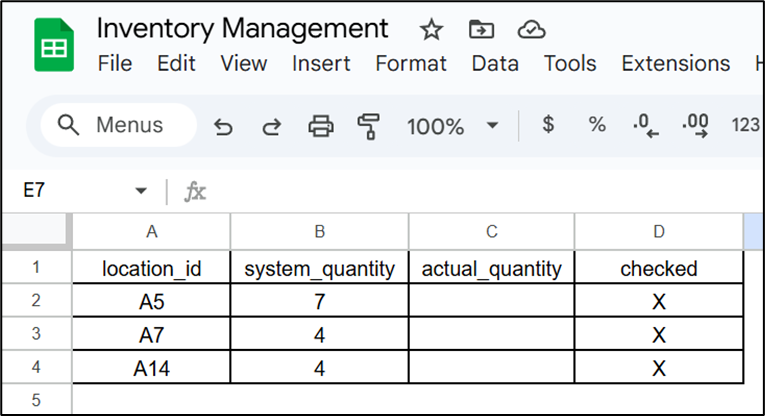The image size is (765, 416).
Task: Select the checked cell for location A7
Action: [658, 334]
